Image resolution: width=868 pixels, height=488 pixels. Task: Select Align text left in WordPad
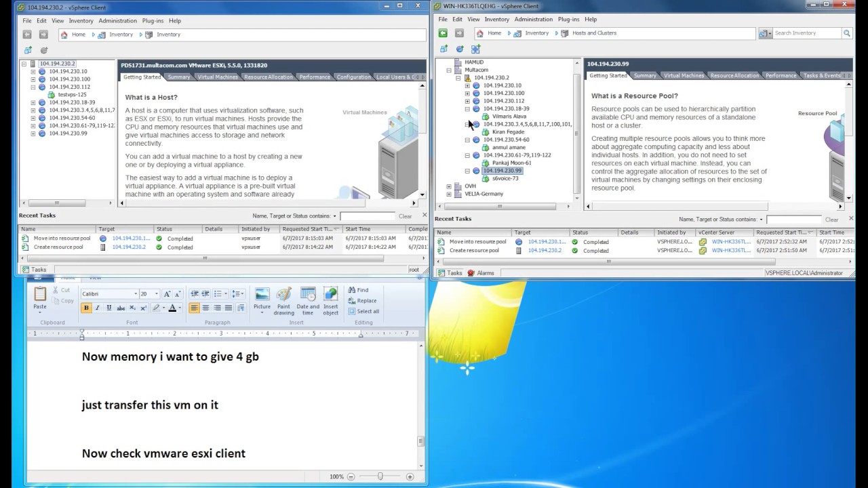[x=195, y=308]
